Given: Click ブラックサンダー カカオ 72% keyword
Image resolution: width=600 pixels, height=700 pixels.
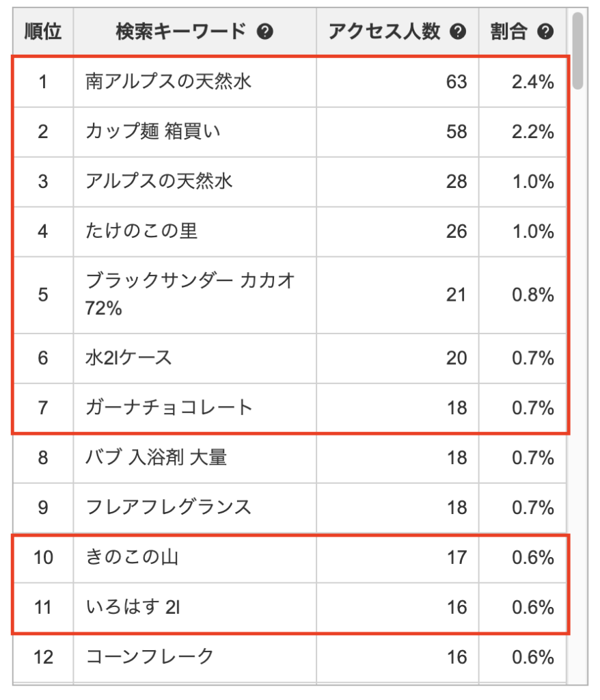Looking at the screenshot, I should point(190,294).
